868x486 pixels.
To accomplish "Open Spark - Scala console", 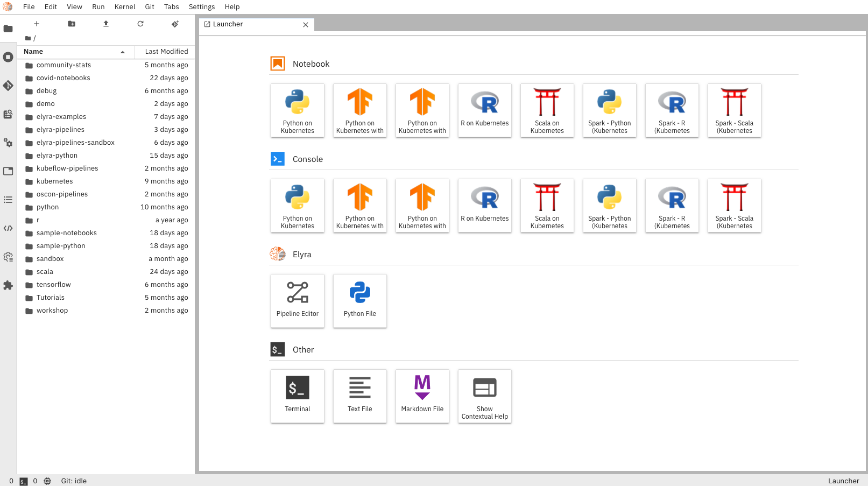I will [x=735, y=206].
